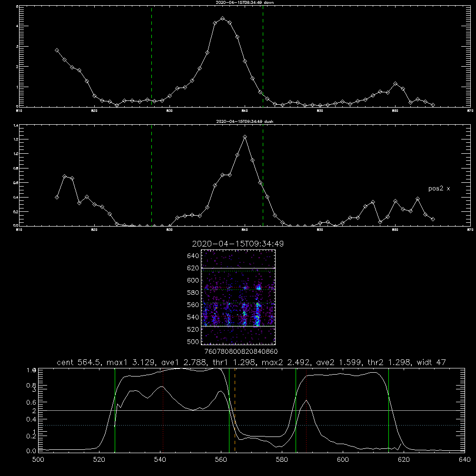Click the red dotted line near 588 in bottom plot

[306, 410]
